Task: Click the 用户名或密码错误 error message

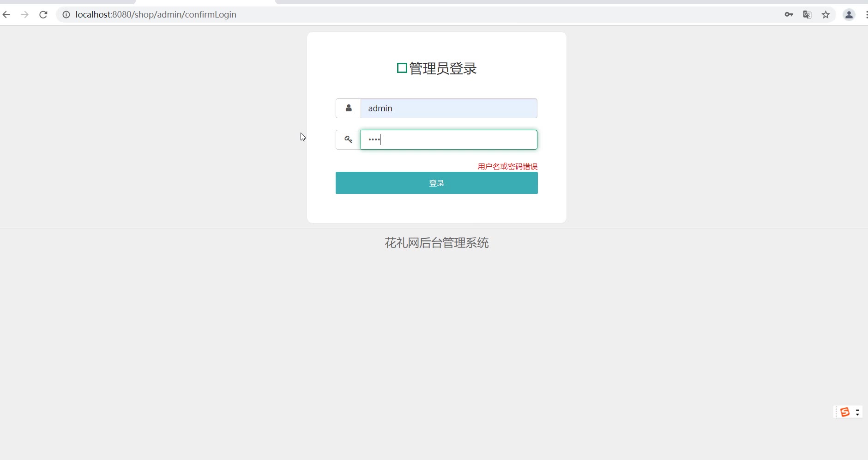Action: click(508, 166)
